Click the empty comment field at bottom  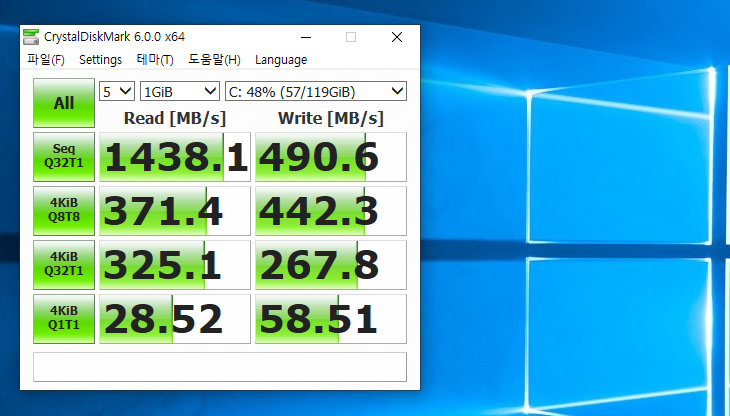[220, 367]
